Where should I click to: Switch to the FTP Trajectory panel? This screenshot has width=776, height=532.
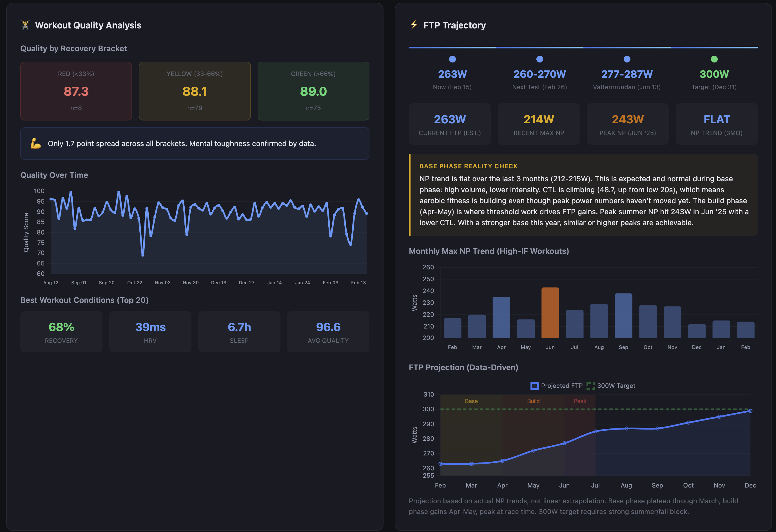455,25
